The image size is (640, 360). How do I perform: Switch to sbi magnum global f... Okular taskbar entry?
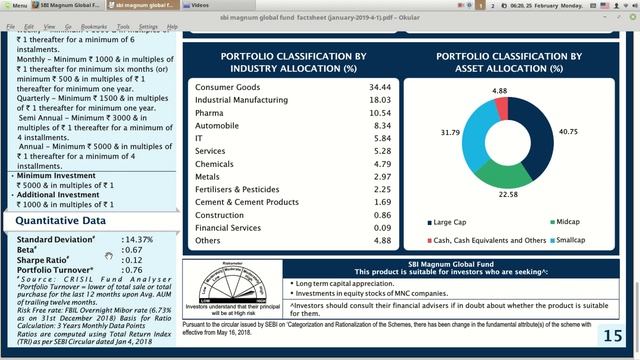[x=142, y=5]
